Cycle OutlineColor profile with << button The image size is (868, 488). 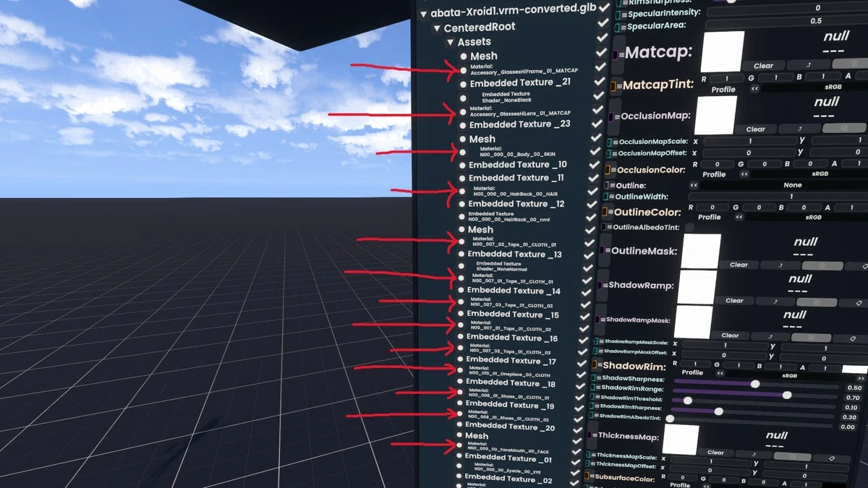(x=740, y=217)
